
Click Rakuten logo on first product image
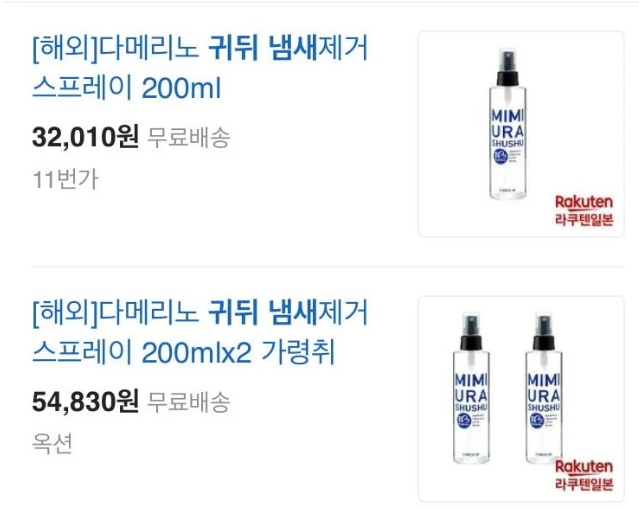click(x=584, y=202)
